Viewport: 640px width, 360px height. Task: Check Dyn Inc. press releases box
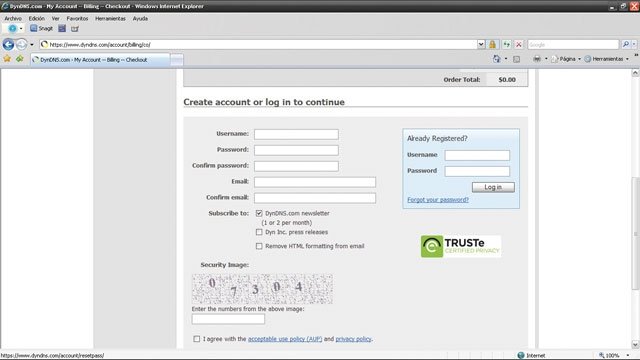[259, 232]
